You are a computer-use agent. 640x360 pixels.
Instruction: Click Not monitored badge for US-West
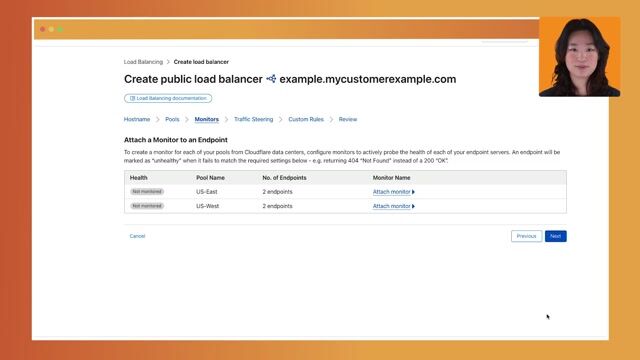coord(147,206)
